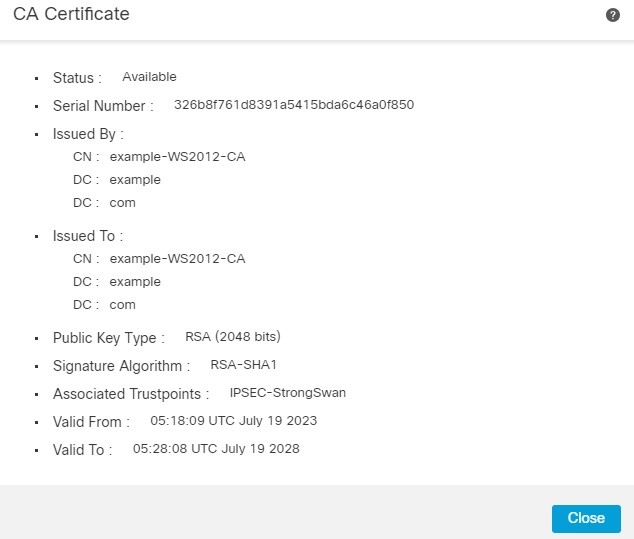Click the RSA-SHA1 signature algorithm value
The image size is (634, 539).
243,365
